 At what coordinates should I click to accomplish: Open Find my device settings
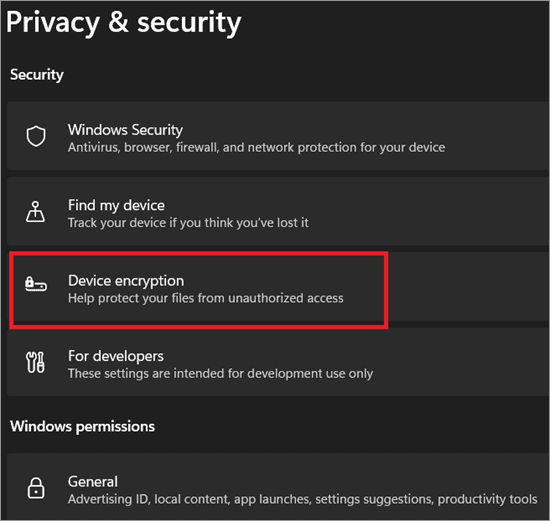pos(278,211)
